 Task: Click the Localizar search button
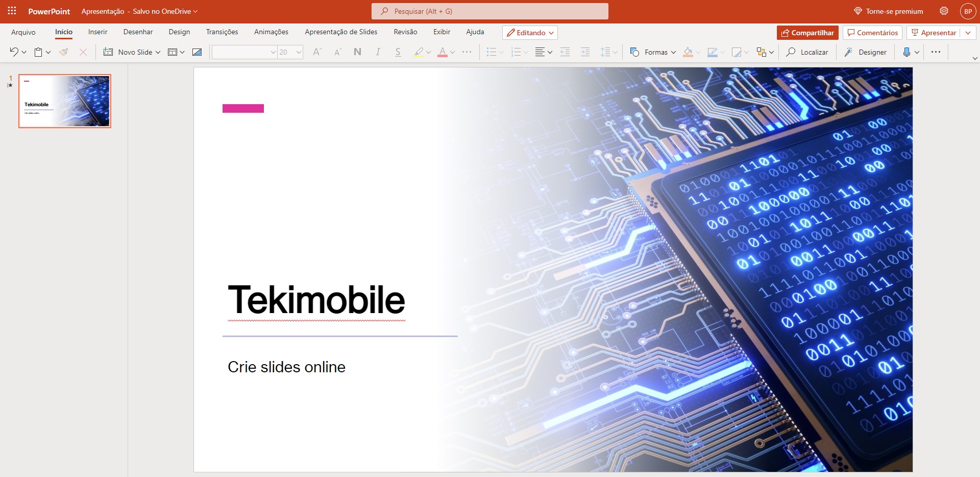[807, 52]
